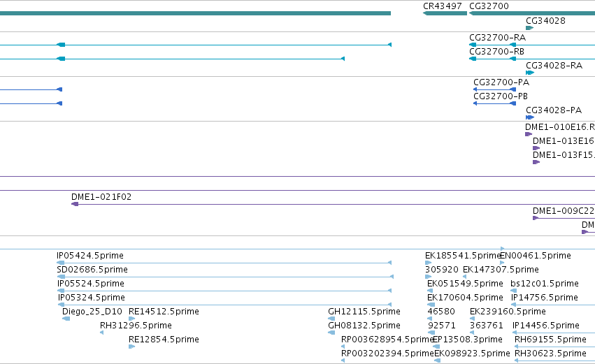Click the DME1-009C22 feature label

(564, 211)
